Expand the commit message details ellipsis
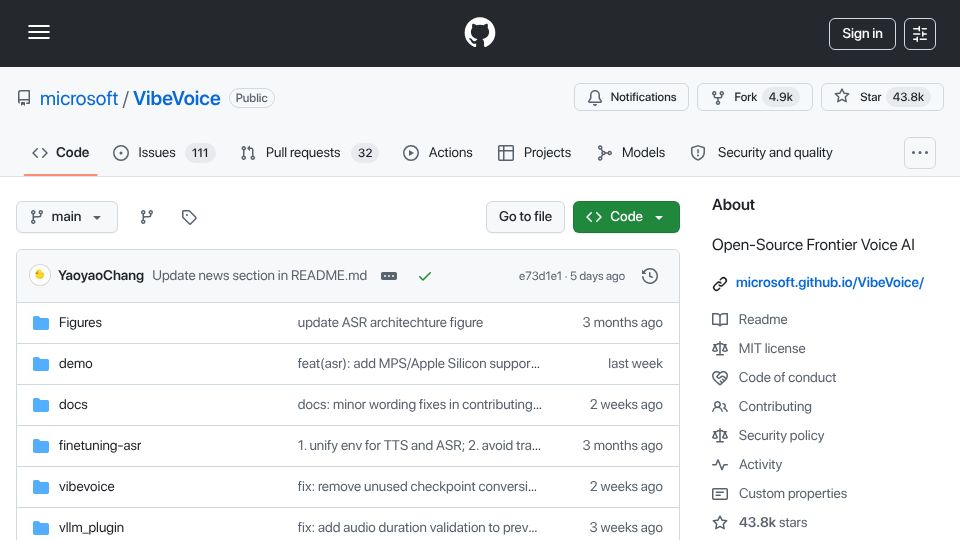 tap(389, 276)
